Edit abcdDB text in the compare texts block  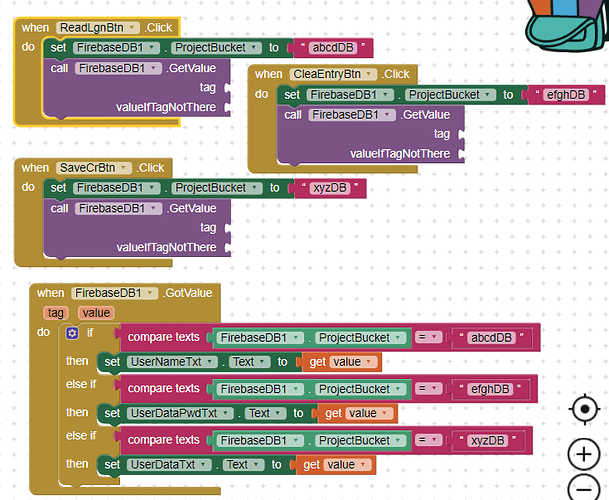click(x=491, y=338)
